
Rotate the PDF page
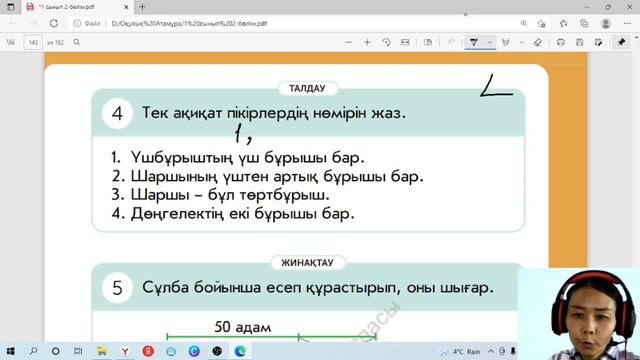pyautogui.click(x=386, y=42)
